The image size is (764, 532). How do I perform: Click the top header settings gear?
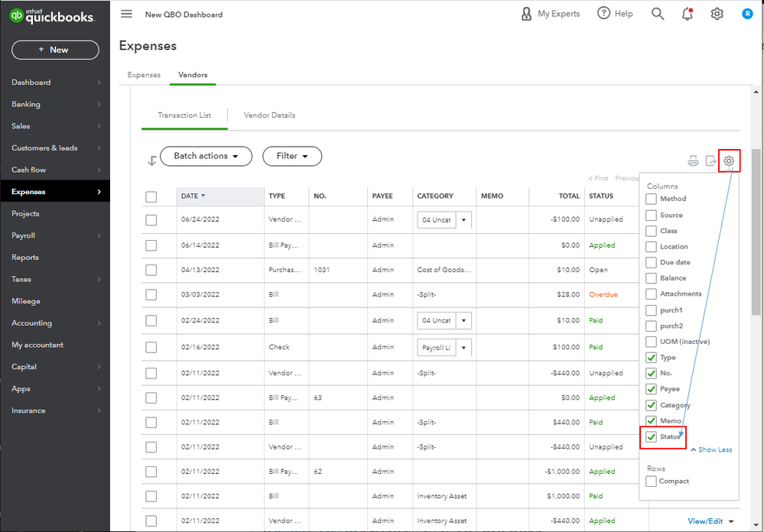(717, 14)
